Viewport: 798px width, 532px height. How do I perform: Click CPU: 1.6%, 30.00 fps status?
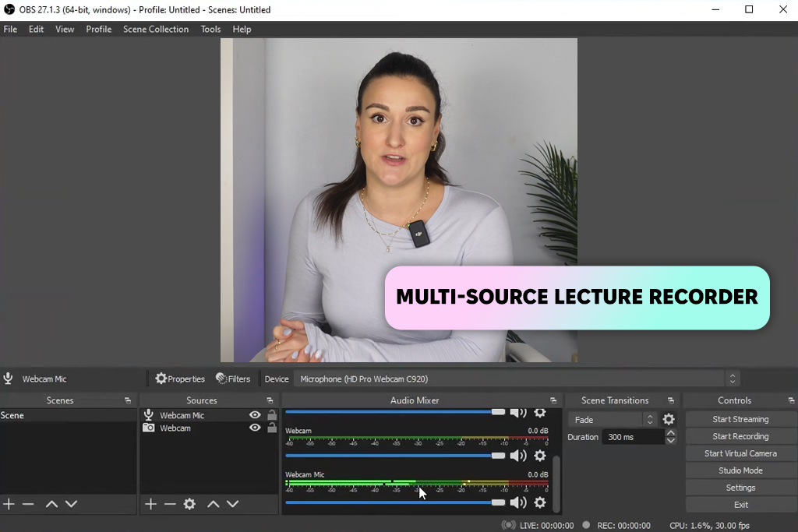(709, 526)
